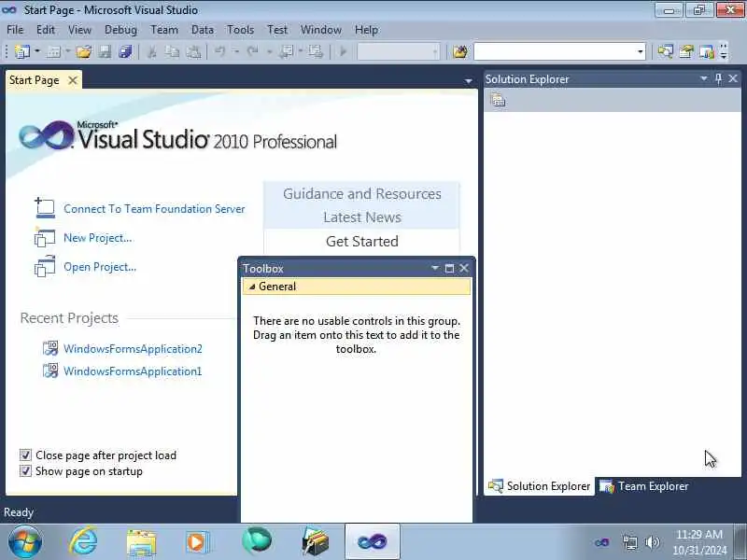Image resolution: width=747 pixels, height=560 pixels.
Task: Select the Guidance and Resources tab
Action: (362, 194)
